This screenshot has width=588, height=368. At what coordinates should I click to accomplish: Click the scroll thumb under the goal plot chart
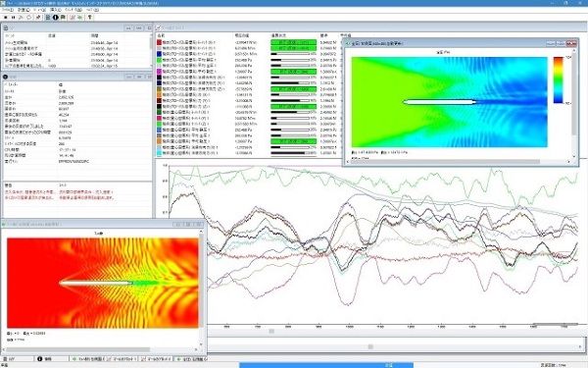pos(271,331)
